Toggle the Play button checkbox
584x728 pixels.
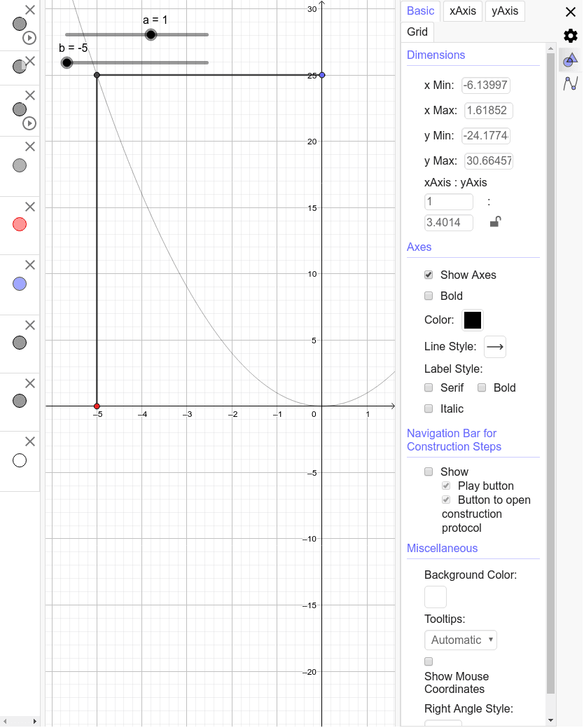[446, 486]
